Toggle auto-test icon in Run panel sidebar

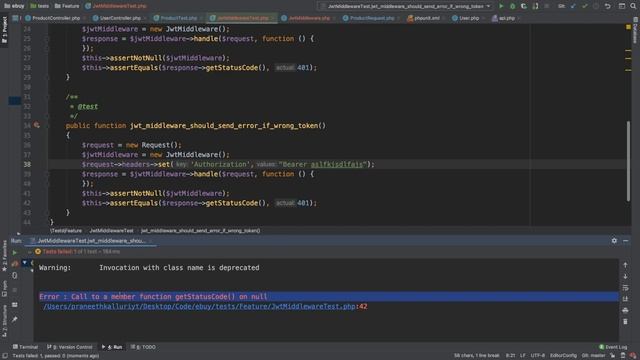[x=15, y=276]
